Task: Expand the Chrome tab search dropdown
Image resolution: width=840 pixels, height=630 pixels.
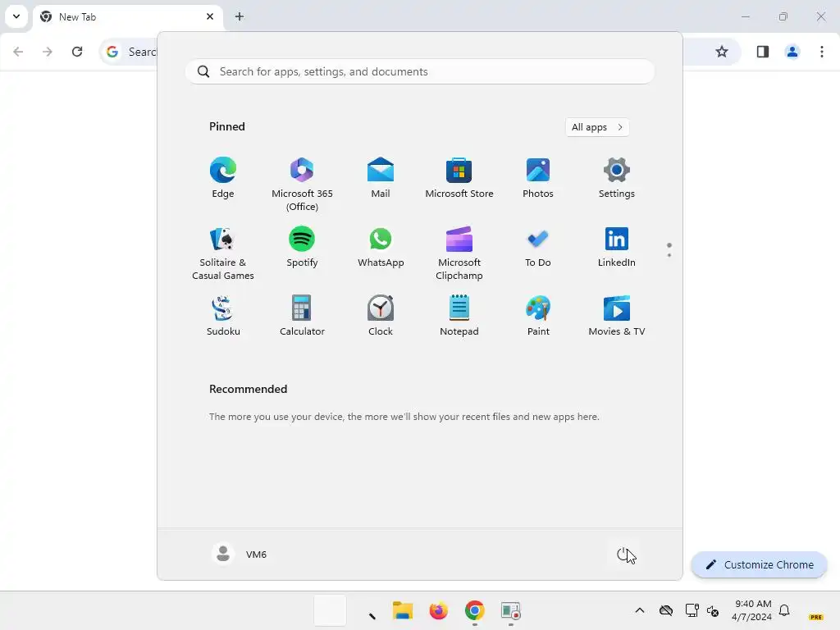Action: (16, 16)
